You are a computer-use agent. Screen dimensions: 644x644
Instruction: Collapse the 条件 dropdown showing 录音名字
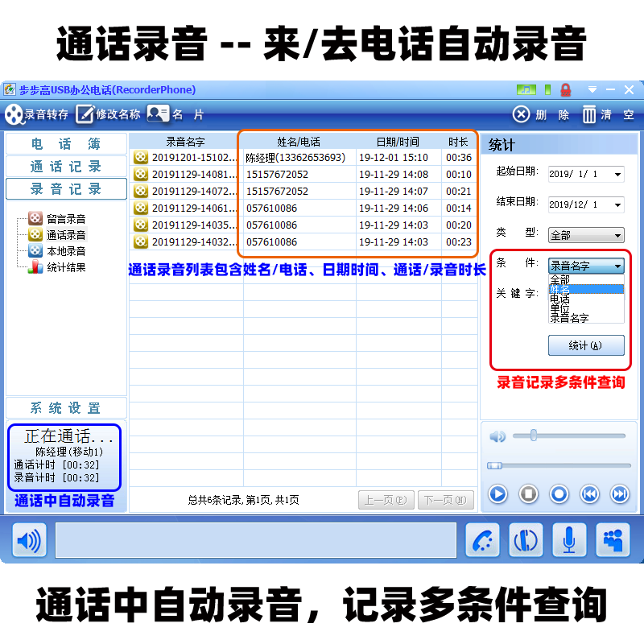coord(586,266)
